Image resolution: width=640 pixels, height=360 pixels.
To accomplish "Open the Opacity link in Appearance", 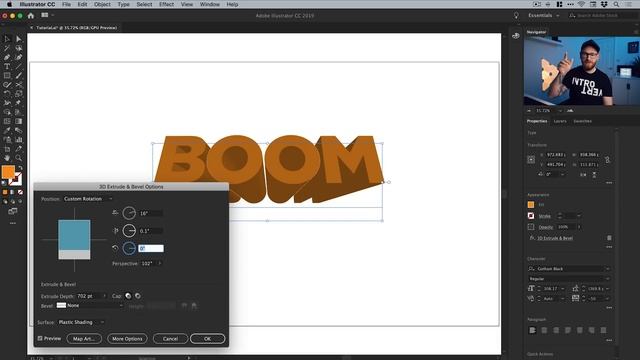I will point(546,227).
